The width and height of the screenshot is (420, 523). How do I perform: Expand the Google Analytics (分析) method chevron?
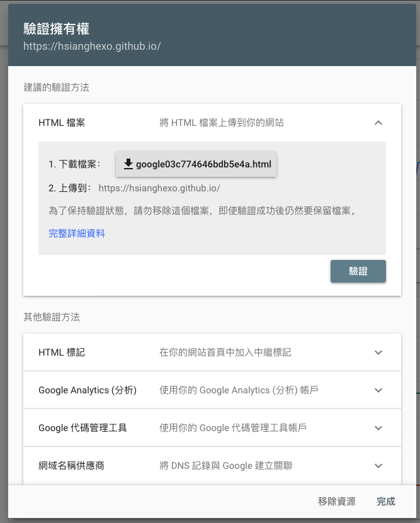click(378, 390)
